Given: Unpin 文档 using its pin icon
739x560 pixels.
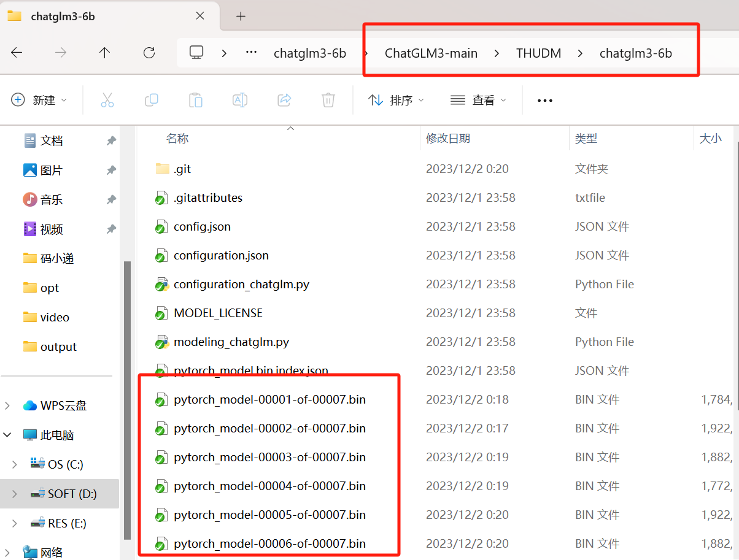Looking at the screenshot, I should tap(111, 140).
